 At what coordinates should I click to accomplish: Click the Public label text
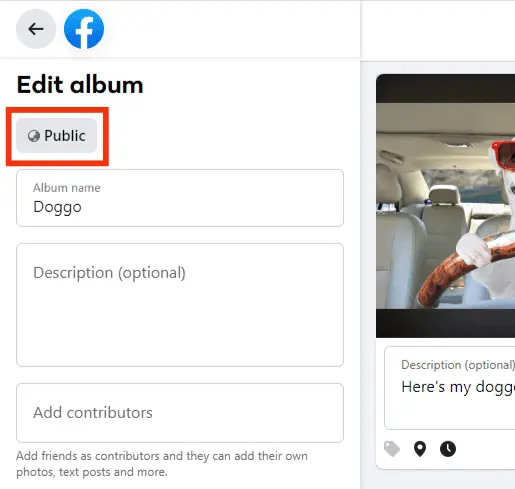65,136
